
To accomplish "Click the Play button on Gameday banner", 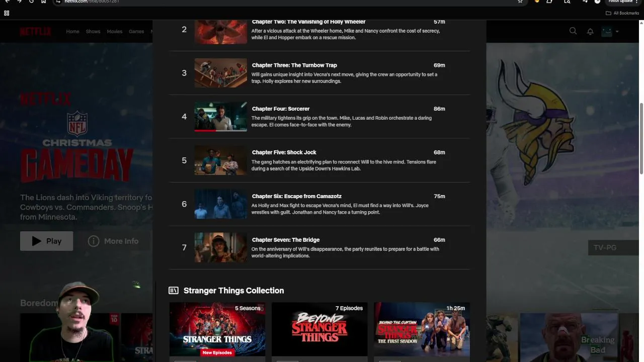I will coord(46,241).
